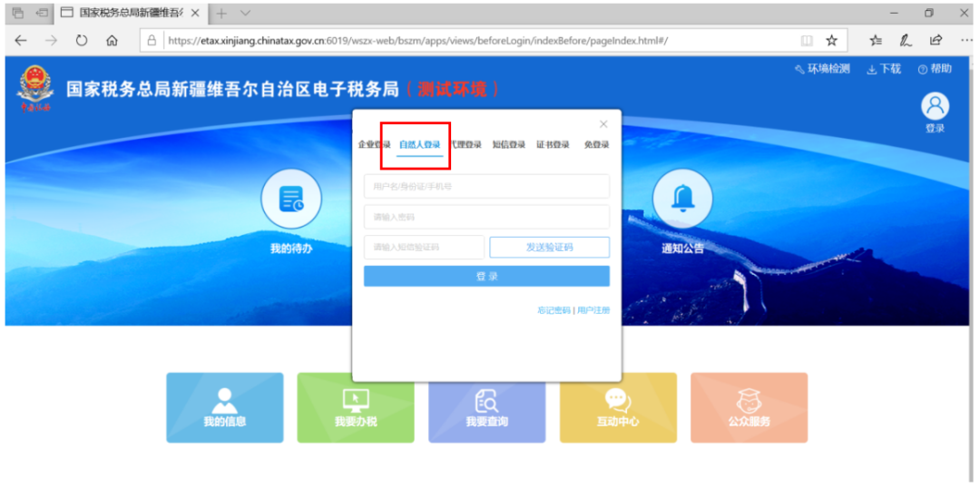The width and height of the screenshot is (980, 488).
Task: Open the browser more options ellipsis
Action: pyautogui.click(x=965, y=41)
